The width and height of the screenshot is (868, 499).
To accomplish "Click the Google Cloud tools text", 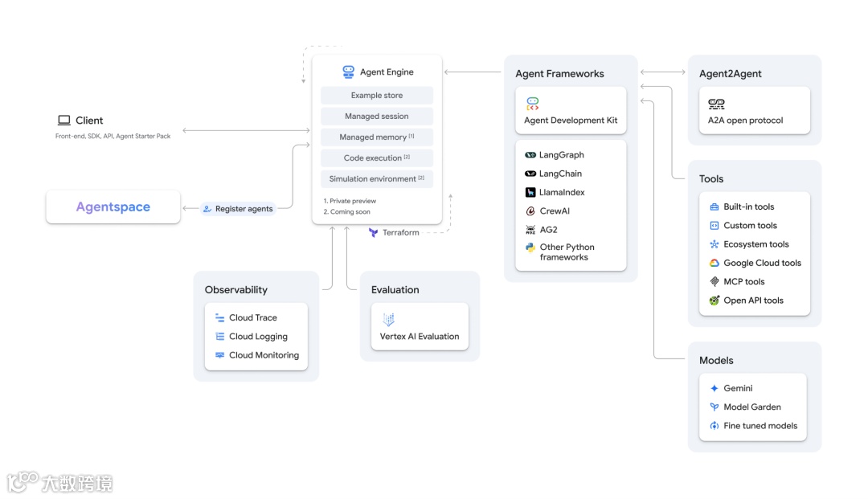I will click(x=762, y=264).
